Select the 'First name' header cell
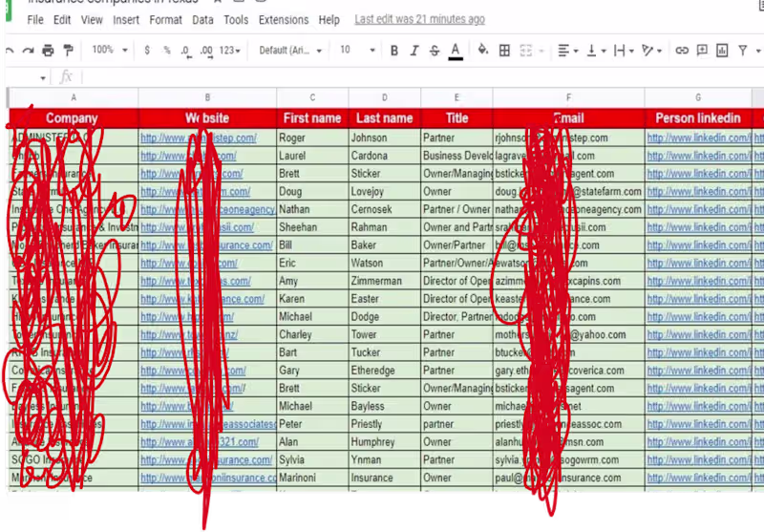Screen dimensions: 764x532 click(312, 117)
